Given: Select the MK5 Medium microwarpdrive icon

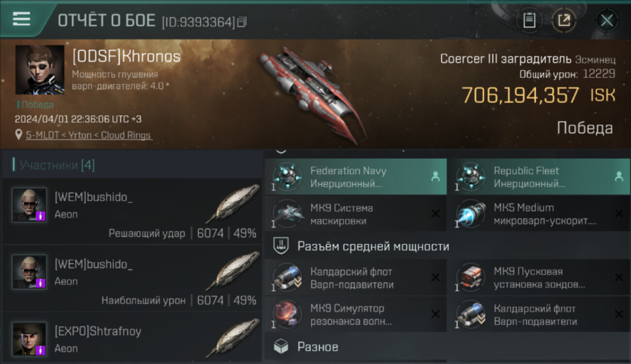Looking at the screenshot, I should (470, 214).
